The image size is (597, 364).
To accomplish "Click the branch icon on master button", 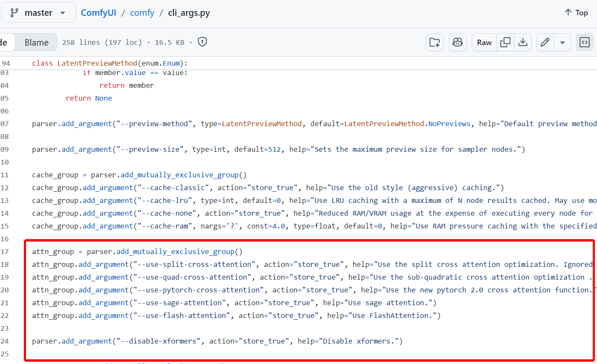I will coord(14,13).
